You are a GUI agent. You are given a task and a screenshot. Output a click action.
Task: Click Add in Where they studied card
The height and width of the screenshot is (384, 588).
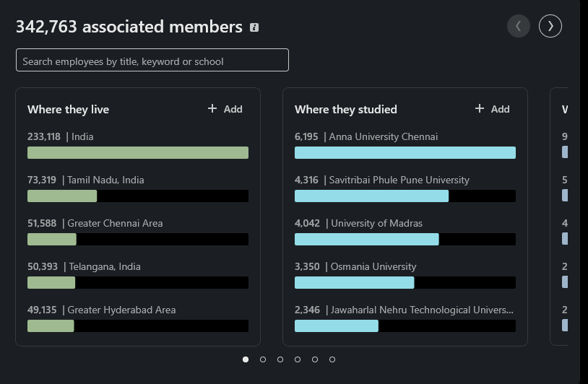coord(493,109)
